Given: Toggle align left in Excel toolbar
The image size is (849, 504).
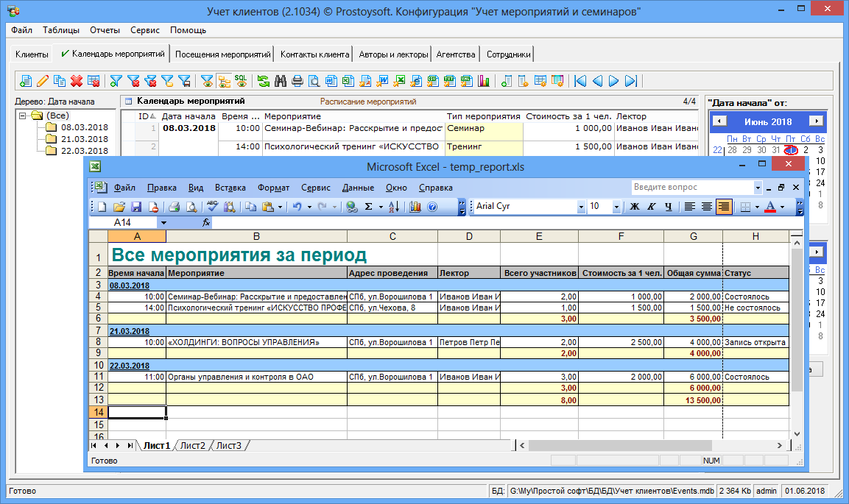Looking at the screenshot, I should (x=689, y=207).
